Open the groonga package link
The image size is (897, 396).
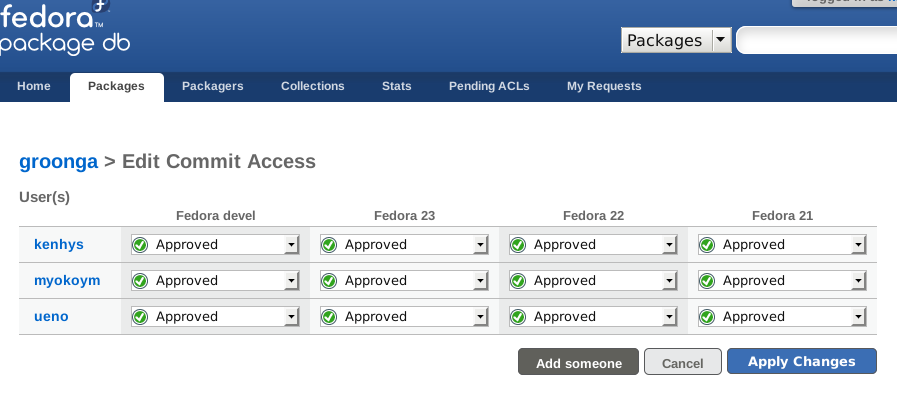[x=59, y=161]
